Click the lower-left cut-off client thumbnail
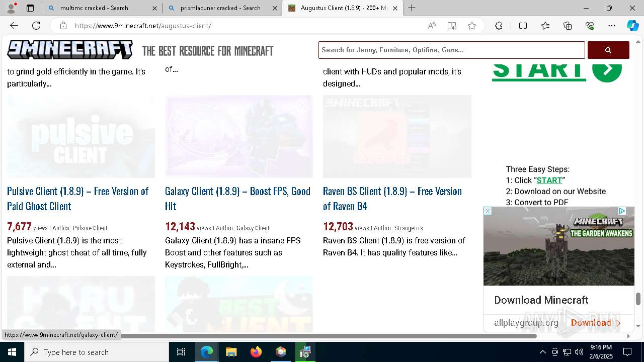This screenshot has height=362, width=644. click(x=81, y=304)
